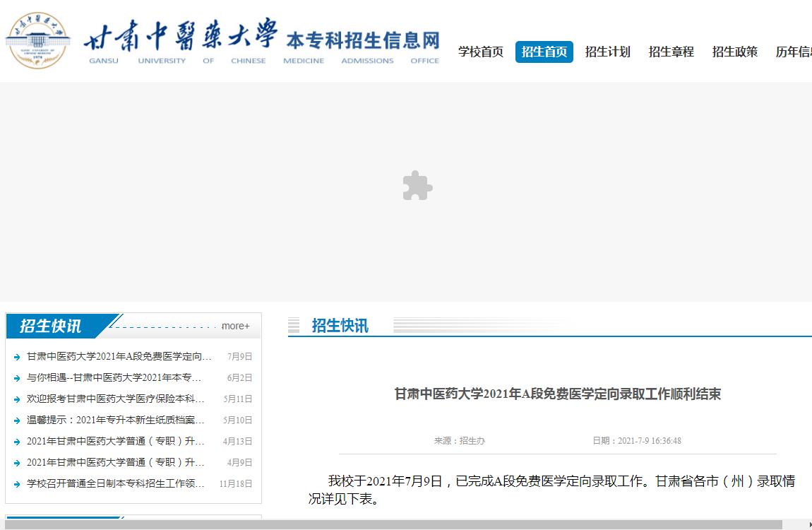
Task: Click arrow icon beside the 4月13日 news item
Action: [16, 442]
